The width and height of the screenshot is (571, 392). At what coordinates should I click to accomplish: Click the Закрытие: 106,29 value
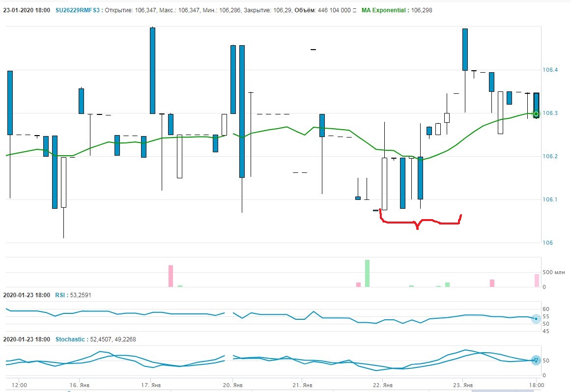268,10
